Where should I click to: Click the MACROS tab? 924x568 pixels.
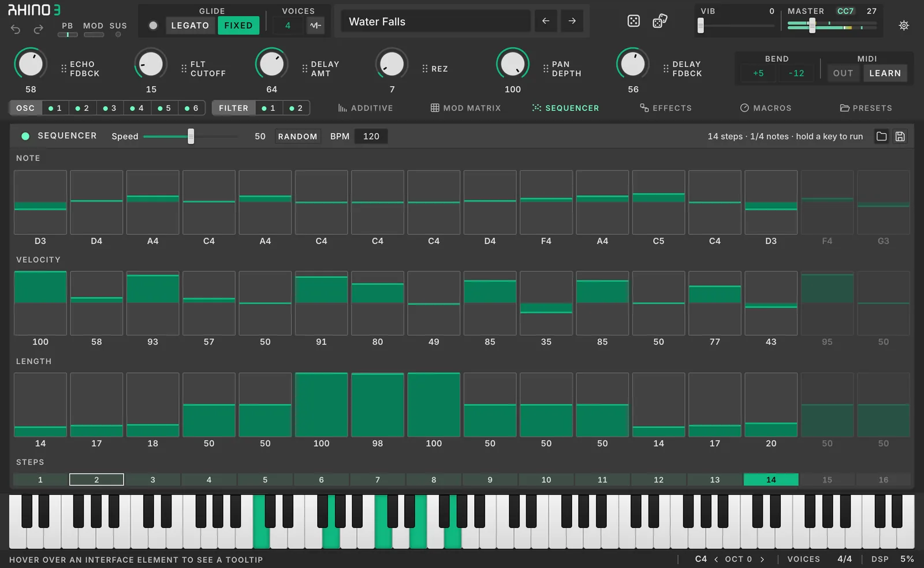766,108
